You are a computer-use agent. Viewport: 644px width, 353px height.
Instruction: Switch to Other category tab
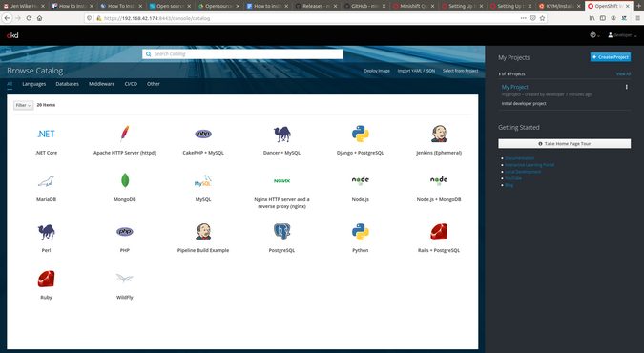coord(154,84)
